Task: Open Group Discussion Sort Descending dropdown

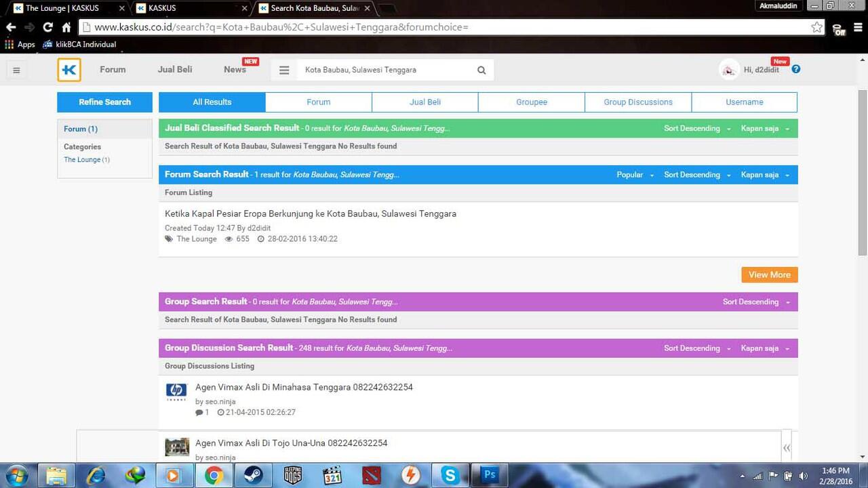Action: 697,348
